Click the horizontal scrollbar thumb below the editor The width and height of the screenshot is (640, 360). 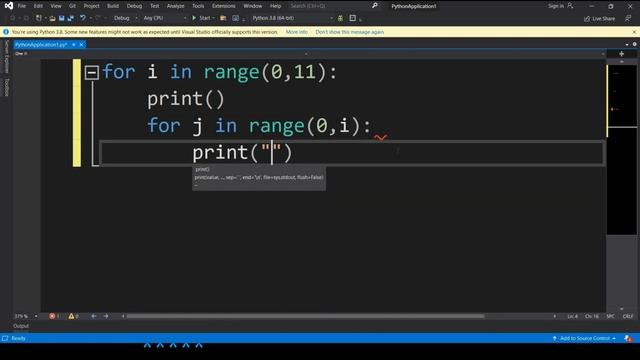tap(305, 316)
